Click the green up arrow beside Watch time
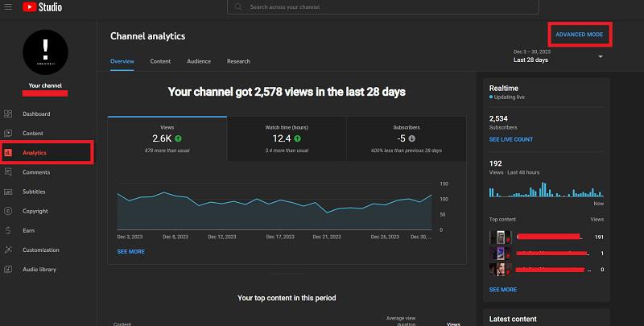The height and width of the screenshot is (326, 644). [297, 138]
